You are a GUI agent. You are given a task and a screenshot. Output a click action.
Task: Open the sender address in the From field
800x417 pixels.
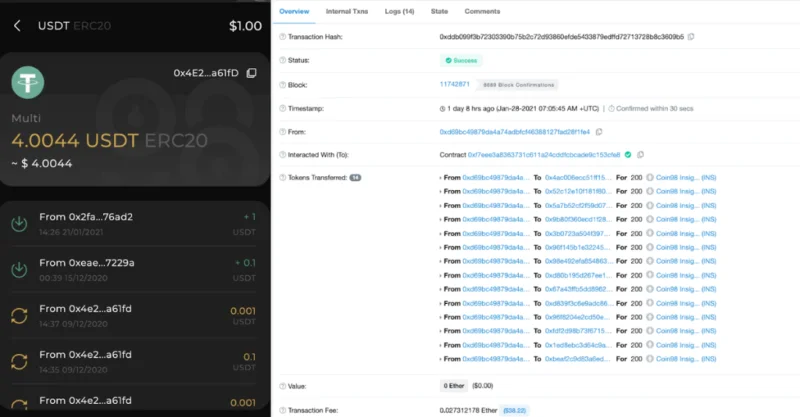coord(515,132)
